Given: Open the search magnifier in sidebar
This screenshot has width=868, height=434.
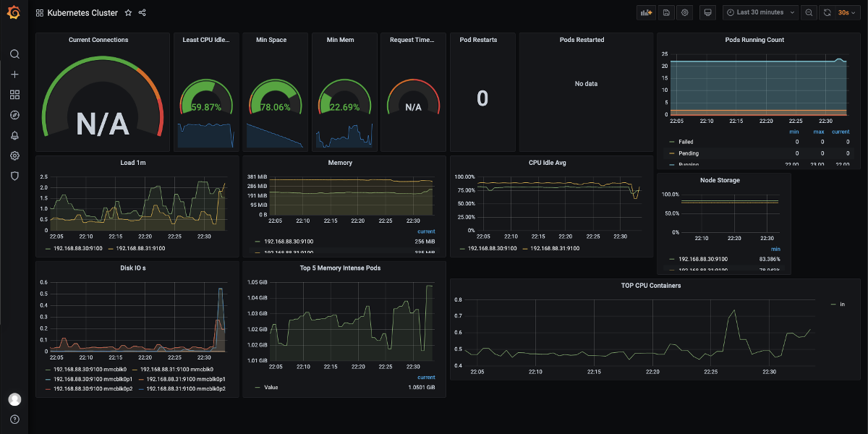Looking at the screenshot, I should coord(14,54).
